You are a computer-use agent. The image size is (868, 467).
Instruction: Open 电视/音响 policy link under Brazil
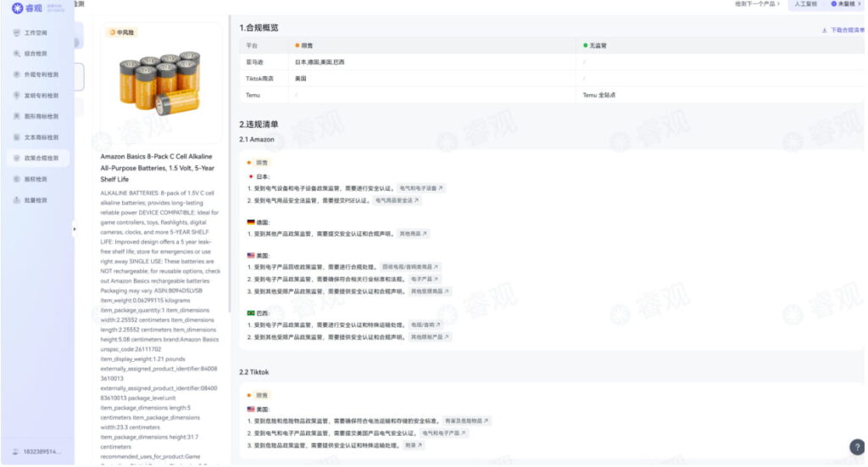[x=426, y=325]
